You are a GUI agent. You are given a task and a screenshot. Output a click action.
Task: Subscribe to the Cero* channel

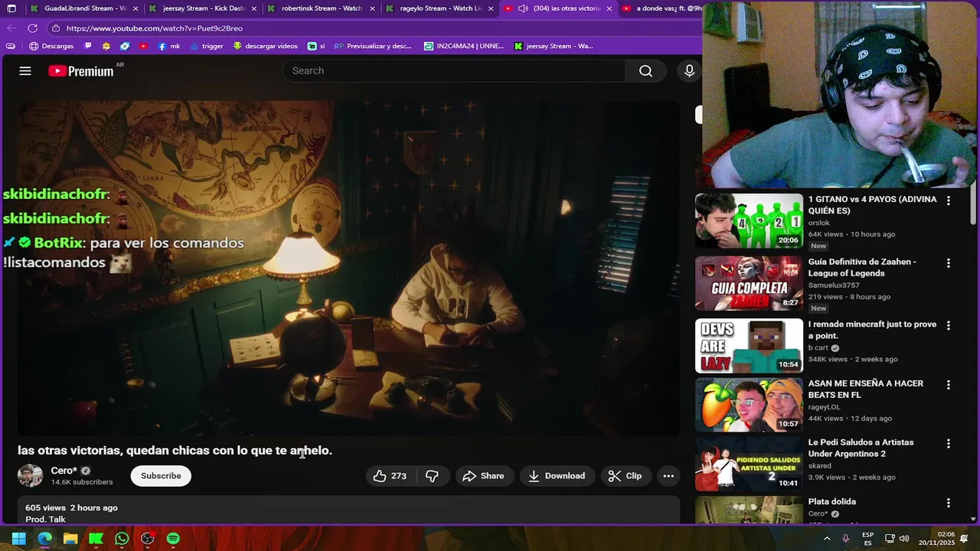click(x=161, y=476)
